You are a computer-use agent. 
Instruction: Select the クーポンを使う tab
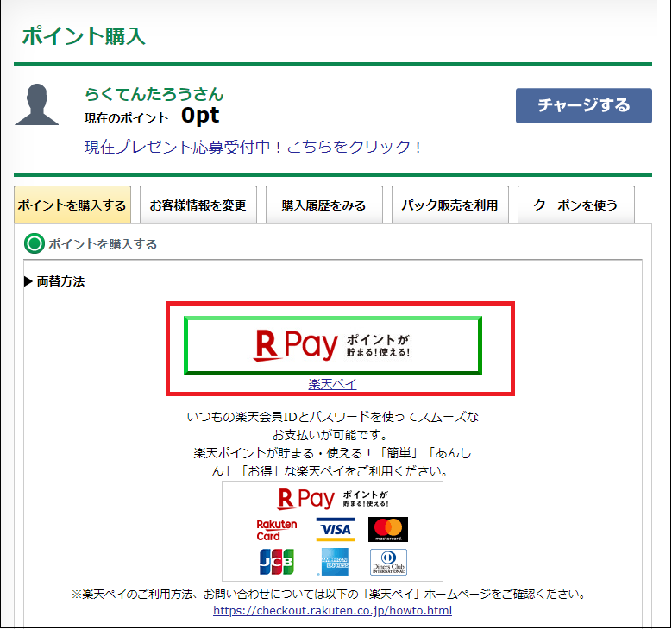coord(576,205)
